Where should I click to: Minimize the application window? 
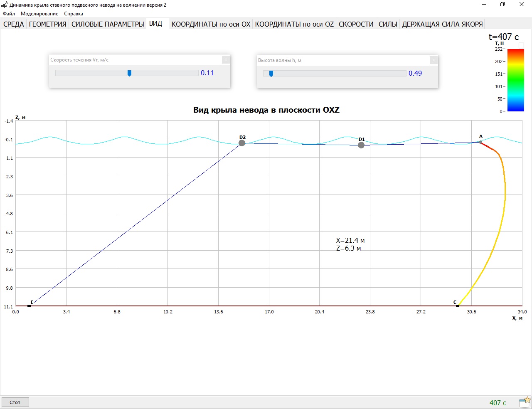click(484, 5)
